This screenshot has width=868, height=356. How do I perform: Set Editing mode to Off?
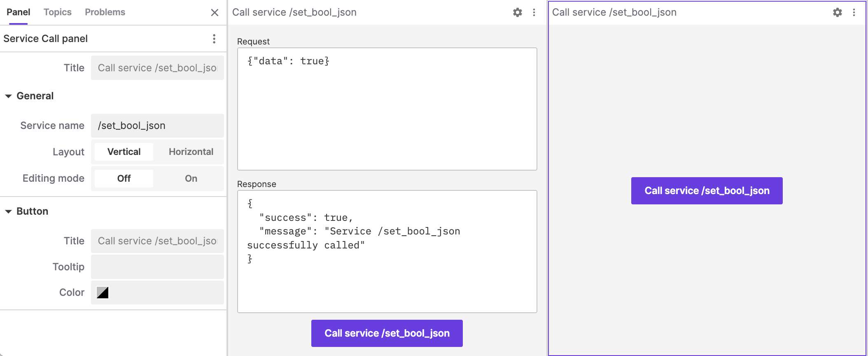pos(124,178)
